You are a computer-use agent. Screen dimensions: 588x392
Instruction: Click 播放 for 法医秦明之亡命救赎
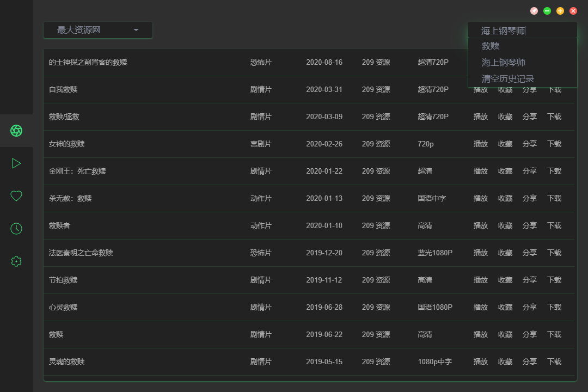pos(480,253)
